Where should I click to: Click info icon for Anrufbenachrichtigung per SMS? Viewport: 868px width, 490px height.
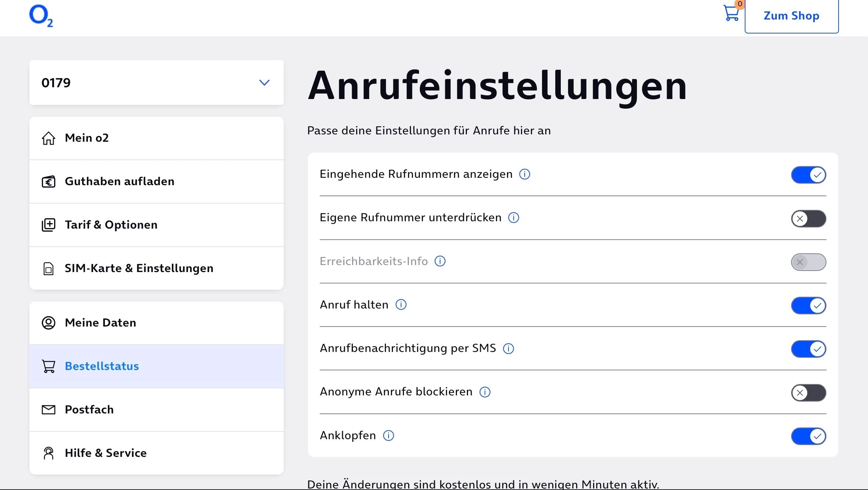508,348
